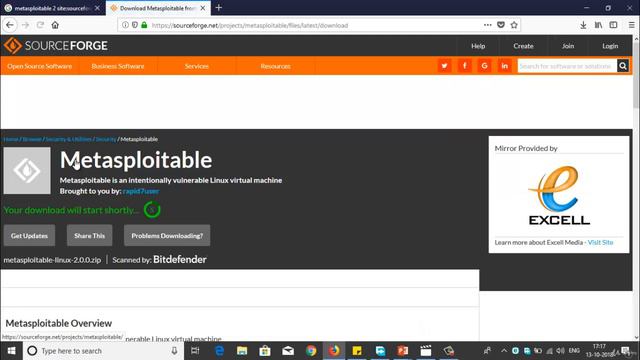
Task: Click inside the software search field
Action: tap(567, 66)
